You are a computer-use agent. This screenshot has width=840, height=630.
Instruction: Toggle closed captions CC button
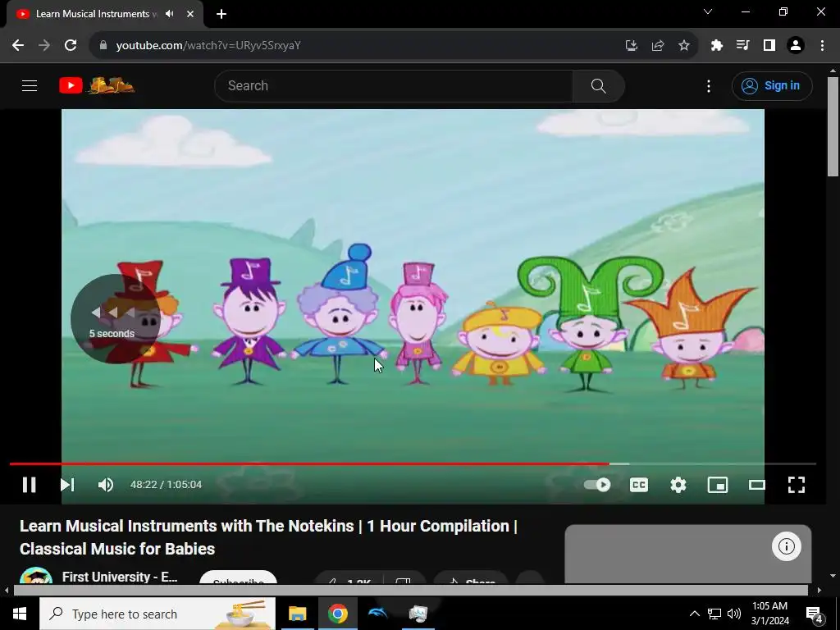[638, 485]
